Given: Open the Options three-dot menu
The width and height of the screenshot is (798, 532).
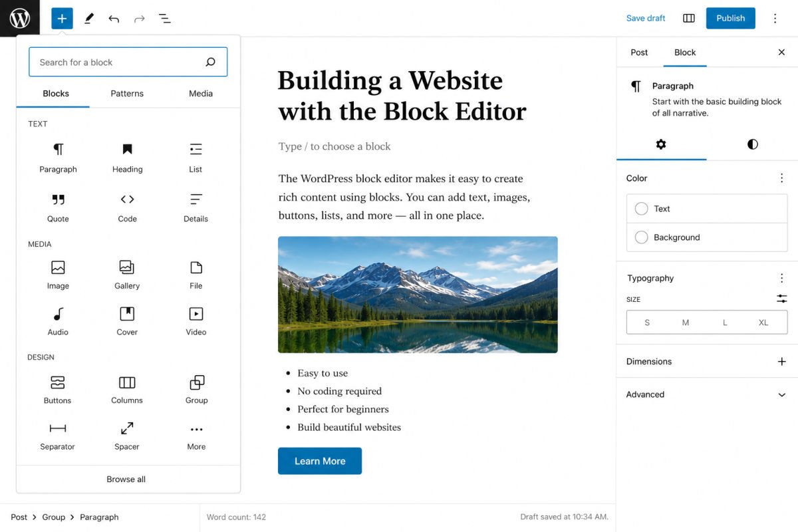Looking at the screenshot, I should (775, 18).
